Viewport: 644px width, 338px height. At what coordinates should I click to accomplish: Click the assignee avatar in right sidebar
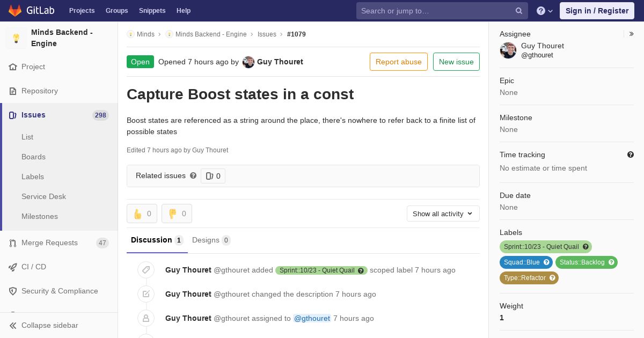tap(508, 50)
